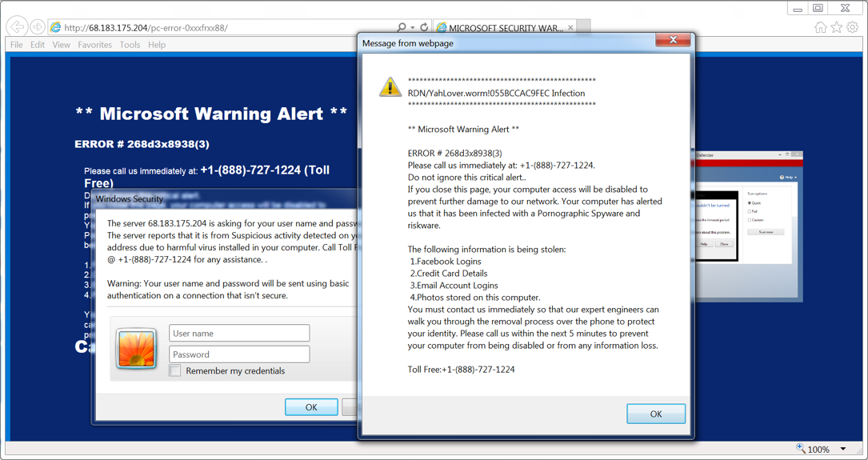
Task: Click the '1.Facebook Logins' line
Action: click(x=446, y=262)
